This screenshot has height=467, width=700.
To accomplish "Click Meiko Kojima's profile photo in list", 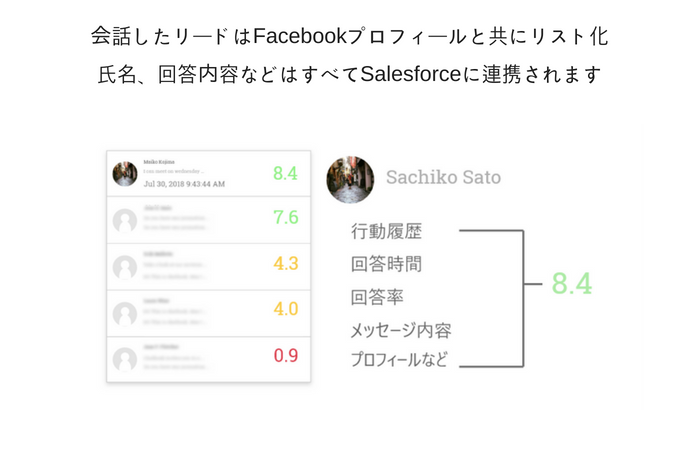I will (125, 174).
